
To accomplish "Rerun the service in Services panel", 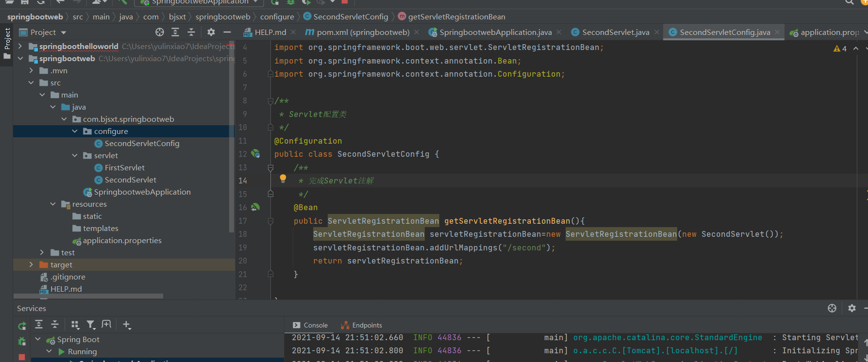I will click(x=22, y=326).
